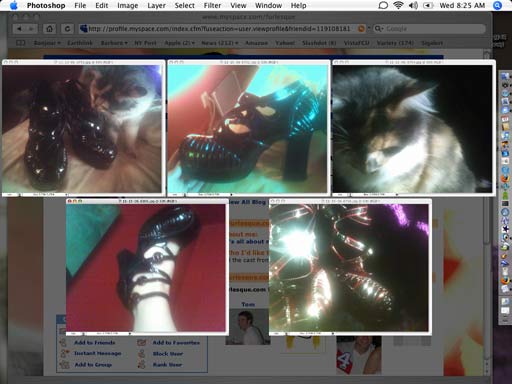Image resolution: width=512 pixels, height=384 pixels.
Task: Select the strappy shoe on red photo window
Action: point(146,268)
